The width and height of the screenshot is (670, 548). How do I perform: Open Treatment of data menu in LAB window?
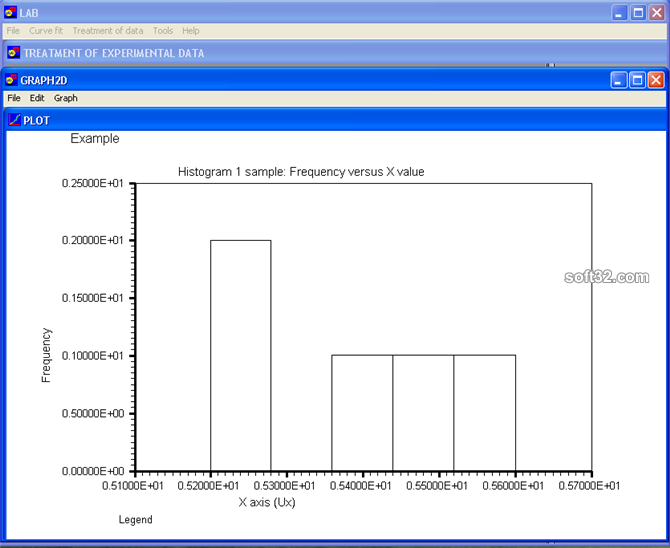point(108,31)
